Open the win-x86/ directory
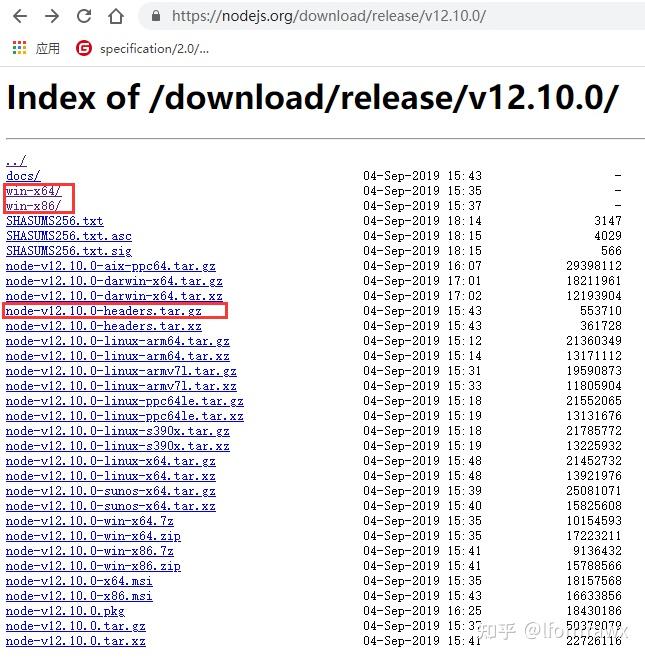645x658 pixels. point(33,206)
